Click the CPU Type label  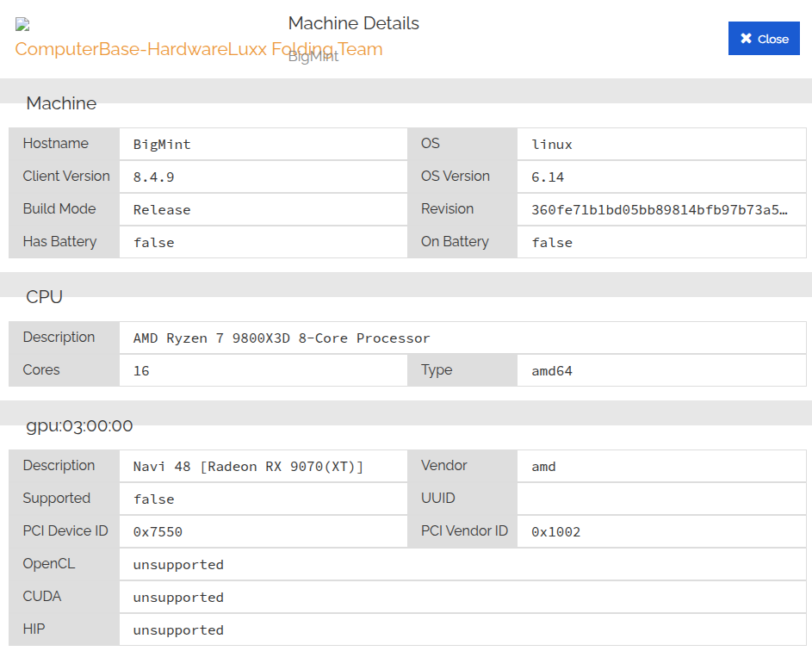click(437, 369)
